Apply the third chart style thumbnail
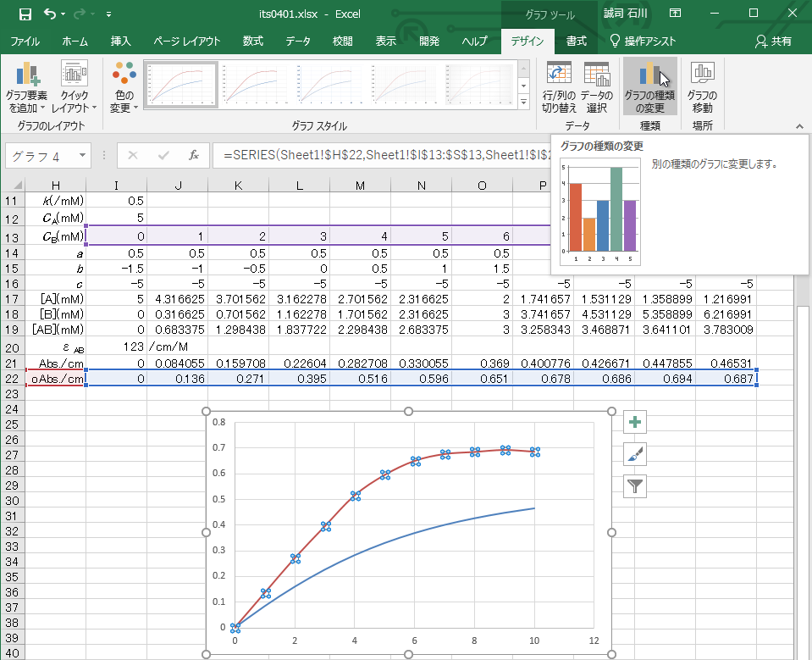Image resolution: width=812 pixels, height=660 pixels. click(x=329, y=85)
